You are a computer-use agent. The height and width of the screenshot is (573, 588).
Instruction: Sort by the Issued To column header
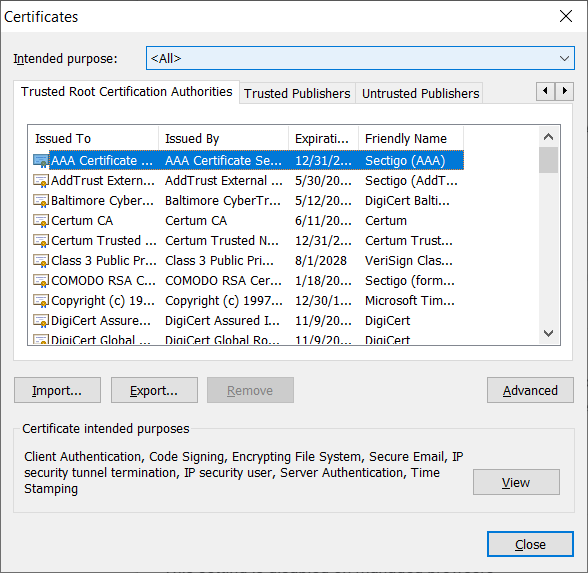pyautogui.click(x=93, y=138)
